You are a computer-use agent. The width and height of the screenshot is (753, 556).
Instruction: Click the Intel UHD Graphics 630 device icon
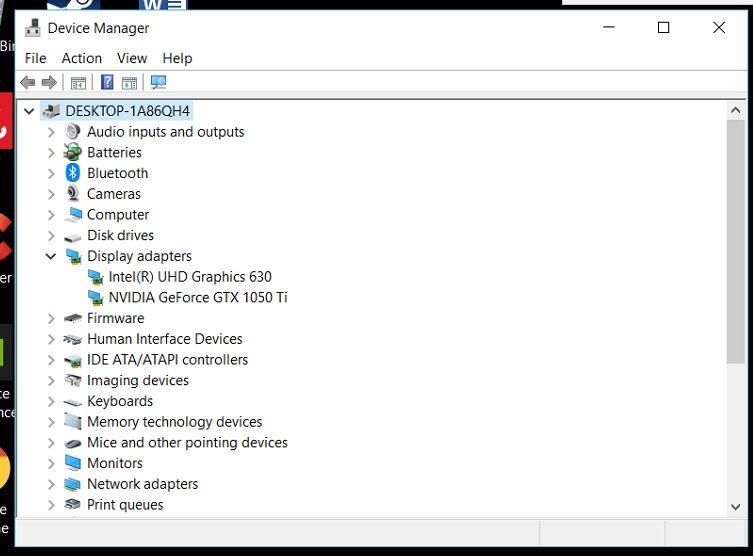(96, 277)
